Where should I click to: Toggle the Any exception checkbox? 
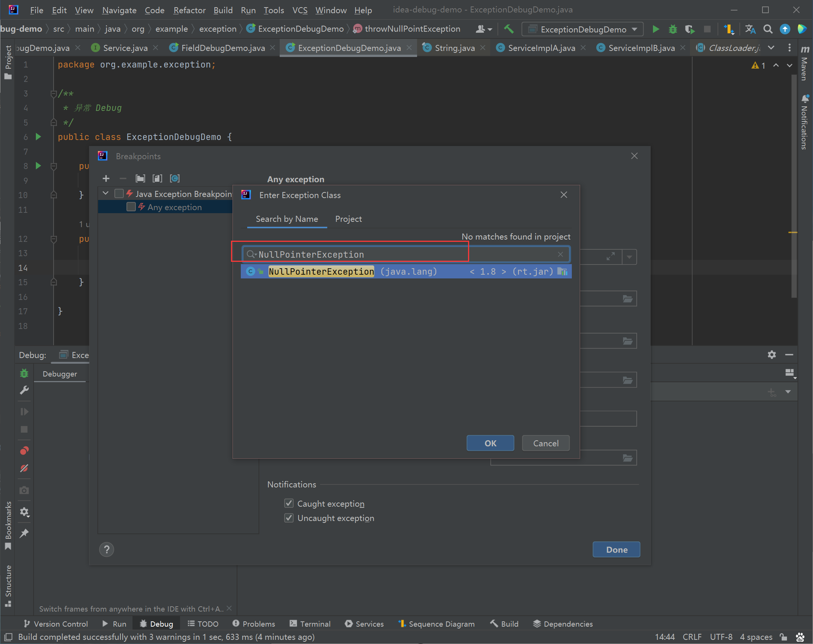click(x=131, y=207)
